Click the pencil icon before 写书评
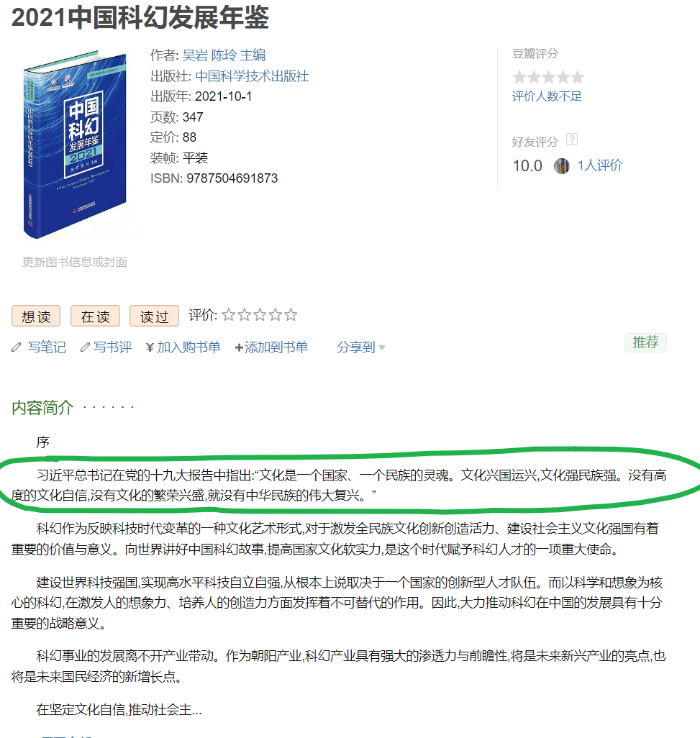Viewport: 700px width, 738px height. pyautogui.click(x=85, y=347)
